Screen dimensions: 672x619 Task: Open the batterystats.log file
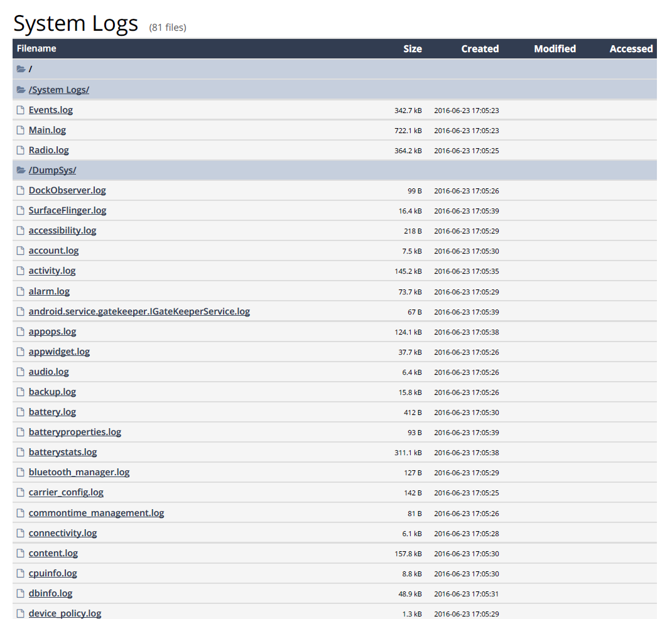click(63, 452)
